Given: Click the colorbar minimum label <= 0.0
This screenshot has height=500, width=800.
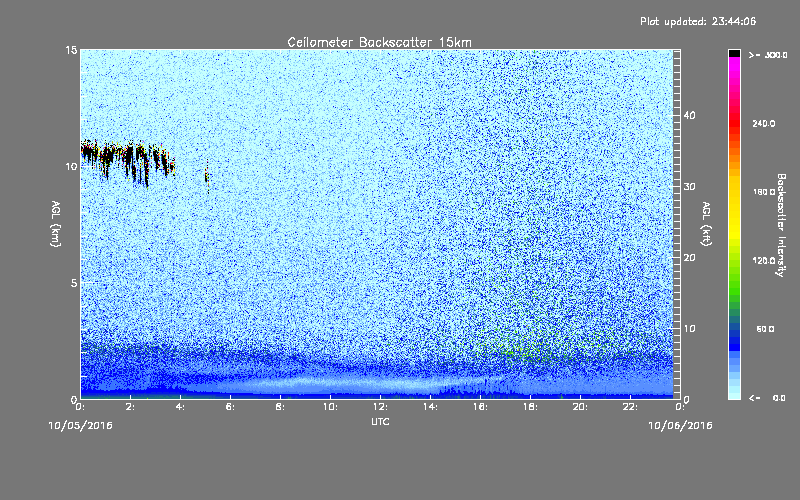Looking at the screenshot, I should (x=767, y=398).
